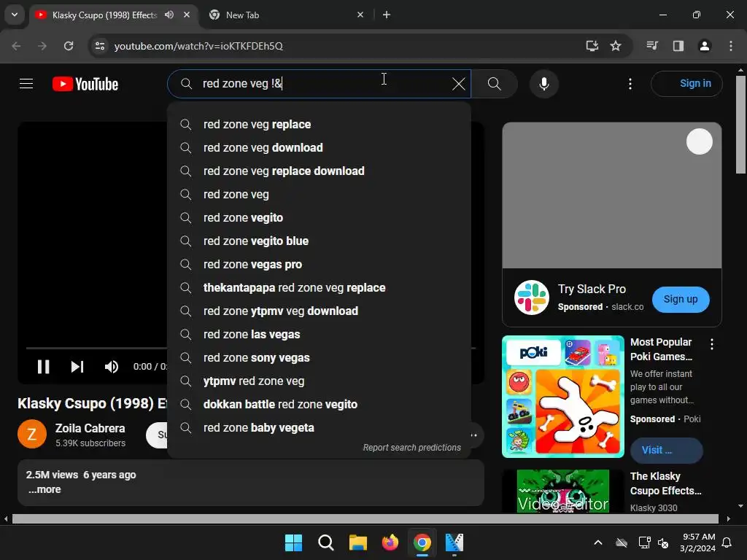Viewport: 747px width, 560px height.
Task: Show hidden system tray icons
Action: tap(598, 542)
